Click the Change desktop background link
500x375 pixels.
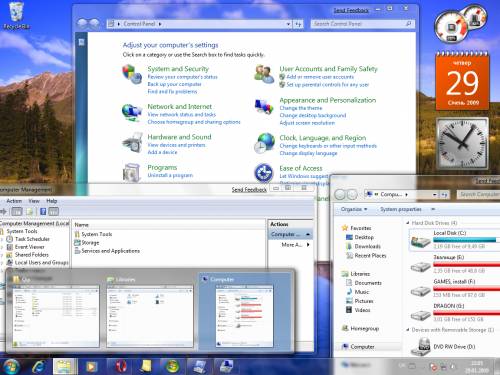[x=313, y=115]
